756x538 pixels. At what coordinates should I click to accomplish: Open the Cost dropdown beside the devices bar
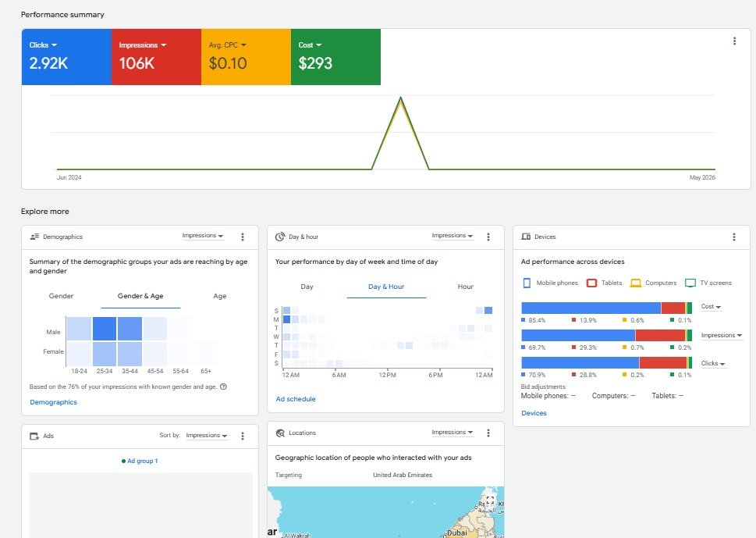(711, 306)
